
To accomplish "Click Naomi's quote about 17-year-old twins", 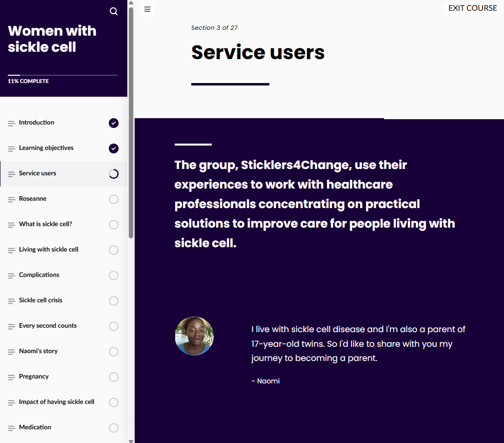I will tap(358, 343).
